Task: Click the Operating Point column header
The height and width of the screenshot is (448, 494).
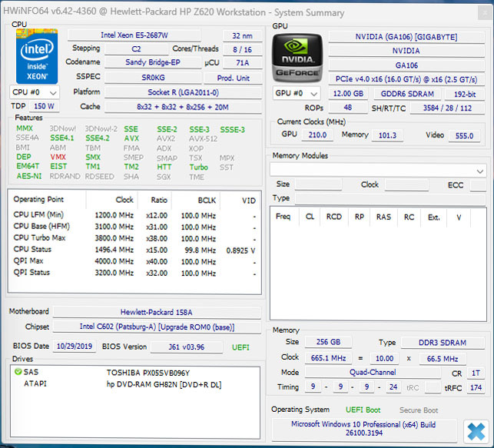Action: [38, 200]
